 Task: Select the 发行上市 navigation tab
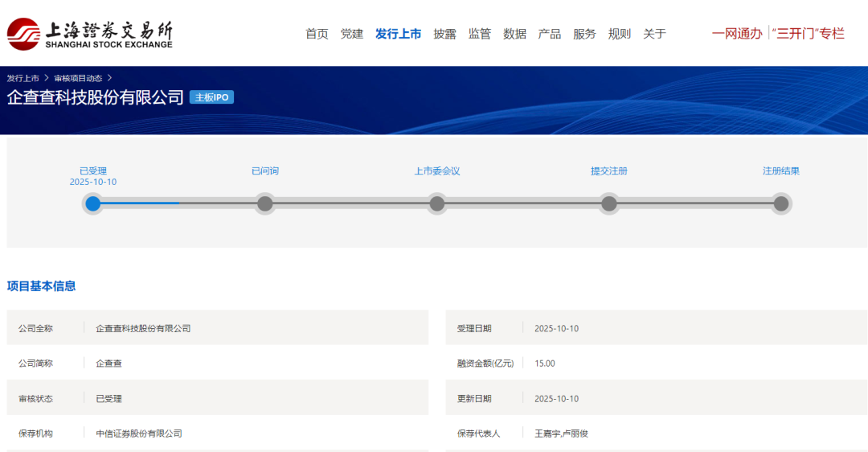pos(398,34)
